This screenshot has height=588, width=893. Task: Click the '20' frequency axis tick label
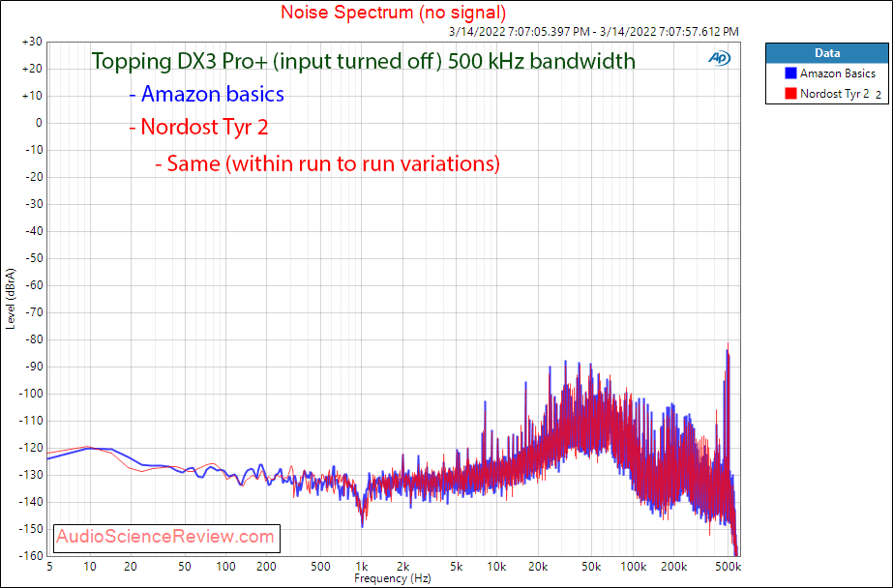(131, 567)
